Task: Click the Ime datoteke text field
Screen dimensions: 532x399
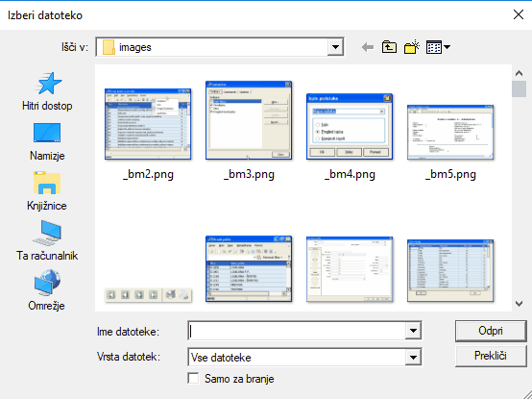Action: pyautogui.click(x=297, y=331)
